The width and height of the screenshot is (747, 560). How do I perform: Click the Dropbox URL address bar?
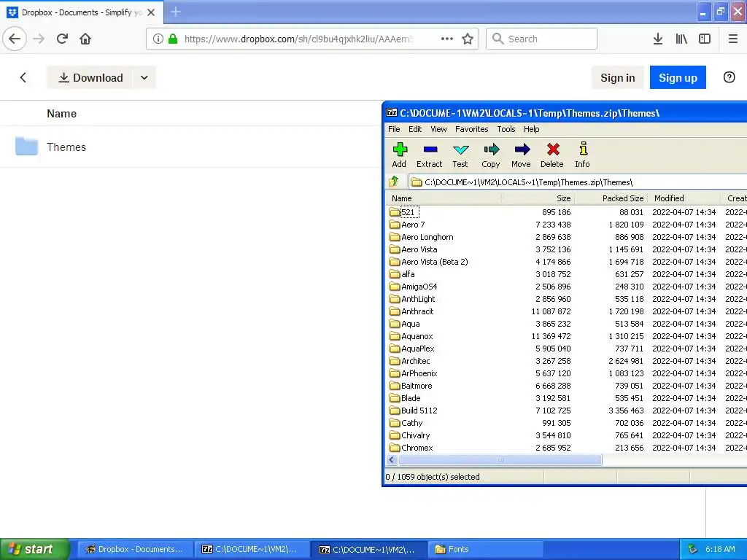click(x=298, y=39)
